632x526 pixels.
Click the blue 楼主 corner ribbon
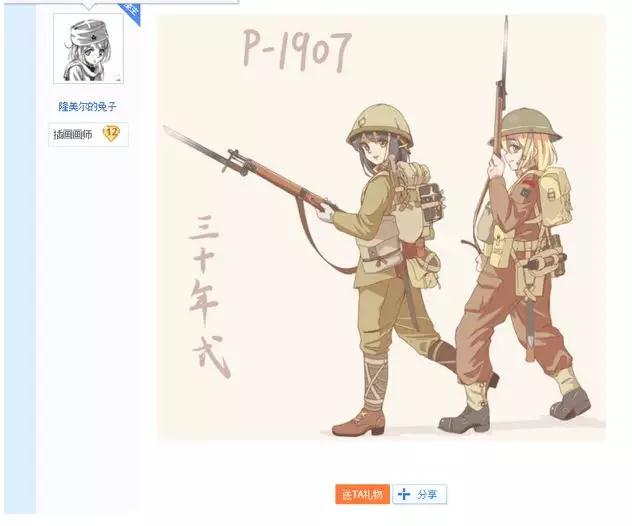[131, 12]
